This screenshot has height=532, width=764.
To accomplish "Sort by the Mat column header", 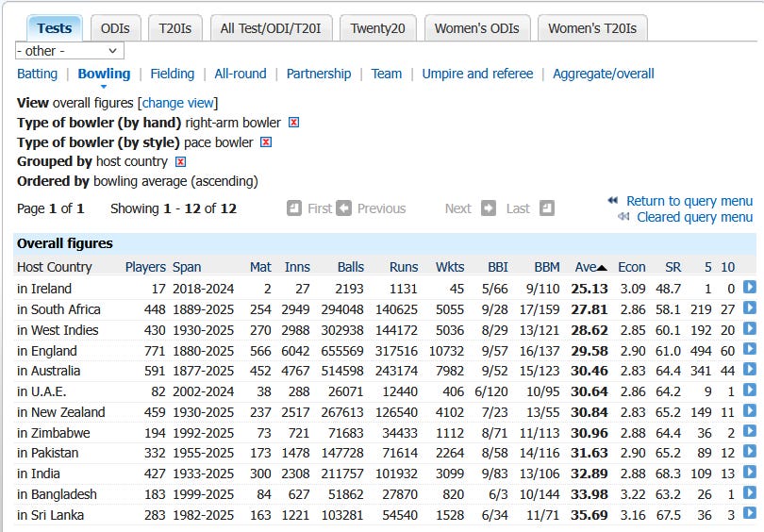I will click(260, 267).
